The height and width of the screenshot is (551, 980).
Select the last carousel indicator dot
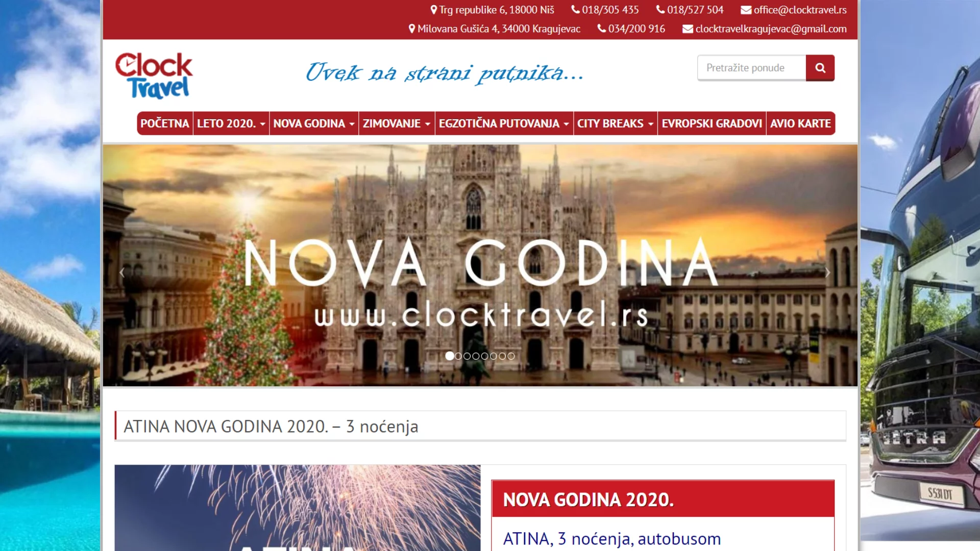pyautogui.click(x=511, y=356)
